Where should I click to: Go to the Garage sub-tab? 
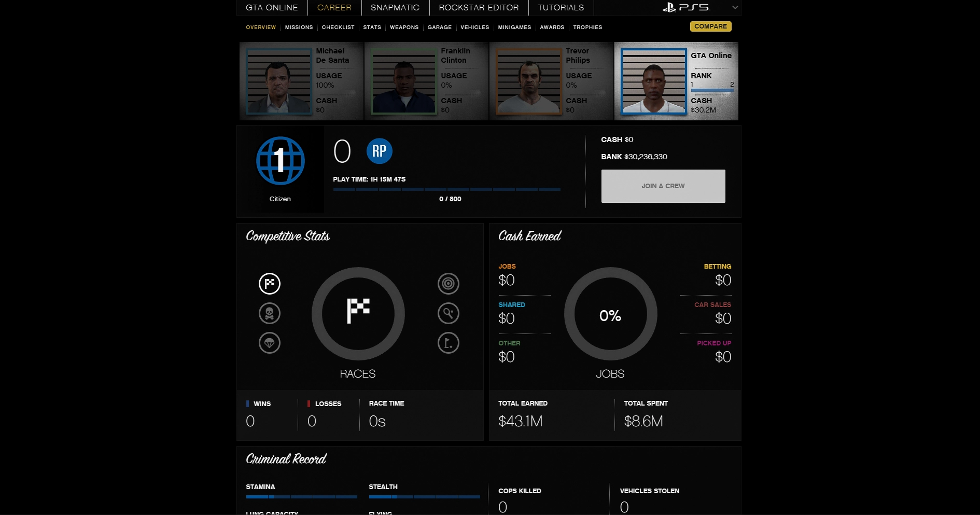pos(440,27)
